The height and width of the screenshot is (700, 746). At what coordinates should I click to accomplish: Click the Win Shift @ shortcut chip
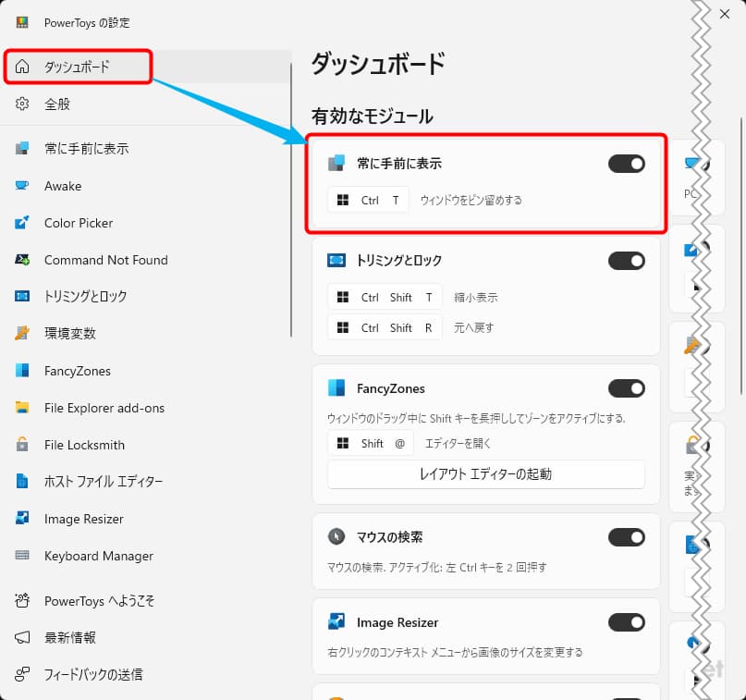pos(371,444)
